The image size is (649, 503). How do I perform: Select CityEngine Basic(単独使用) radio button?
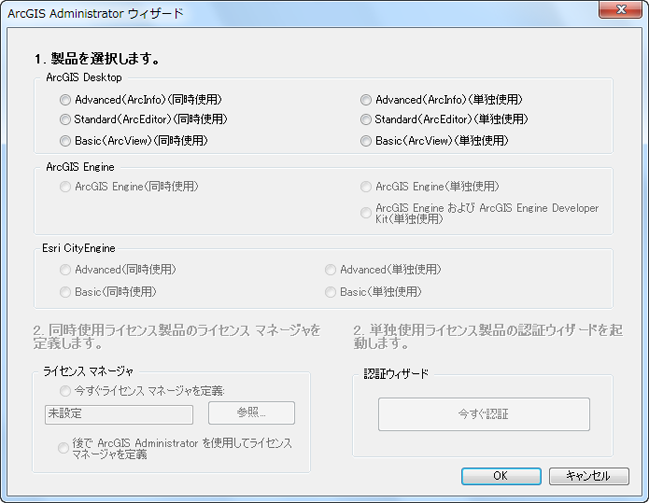330,292
